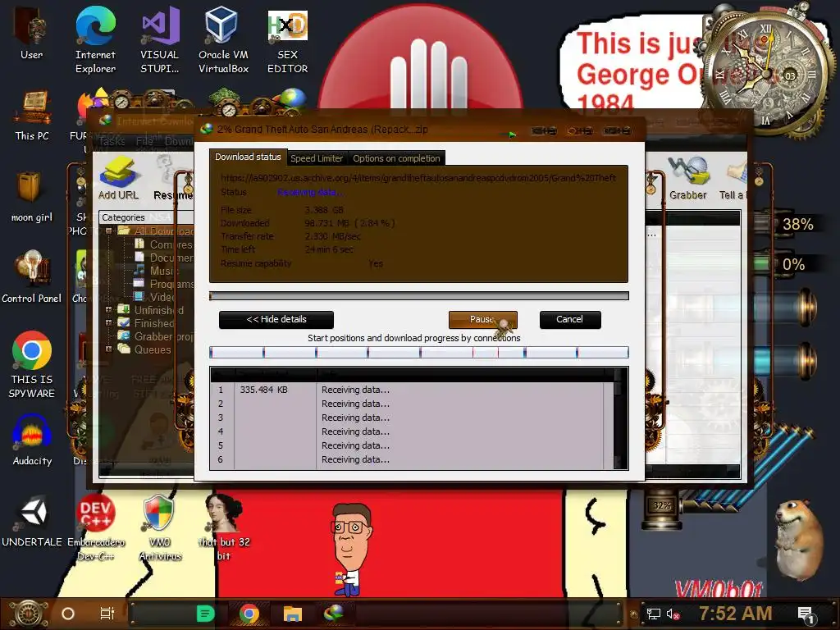The image size is (840, 630).
Task: Open Cortana search circle on taskbar
Action: pyautogui.click(x=68, y=614)
